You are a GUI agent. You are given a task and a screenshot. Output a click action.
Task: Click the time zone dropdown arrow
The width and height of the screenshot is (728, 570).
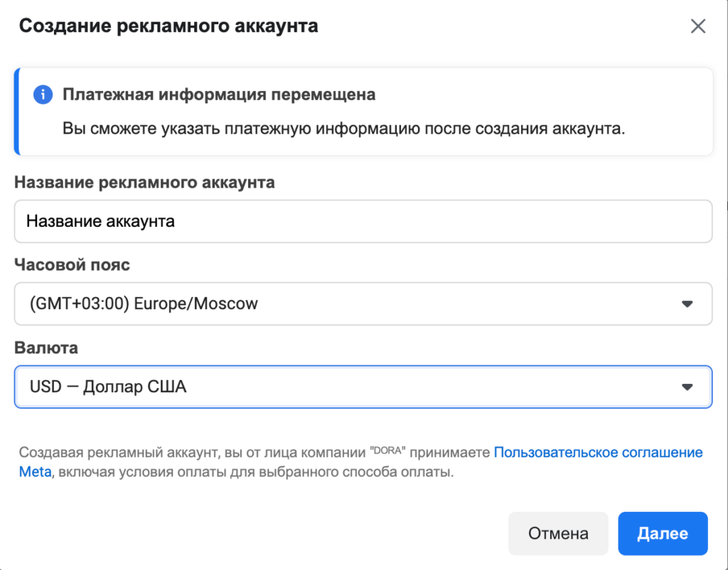coord(687,304)
